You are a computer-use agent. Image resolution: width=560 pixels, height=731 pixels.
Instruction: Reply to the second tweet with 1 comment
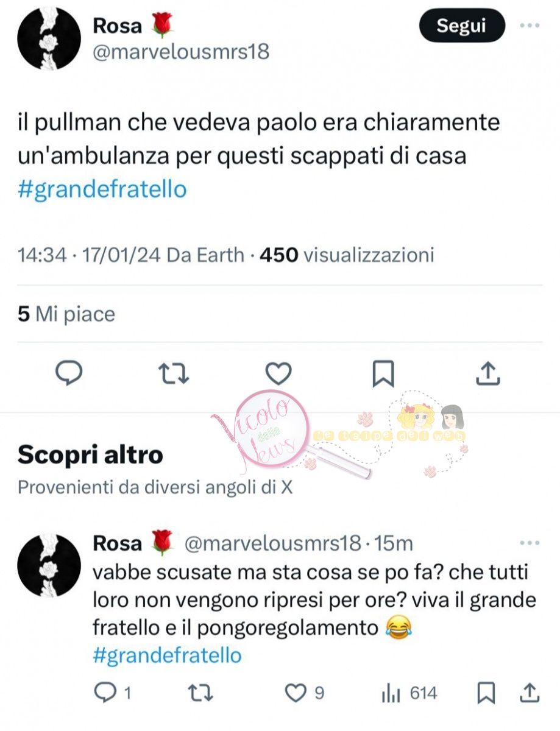point(113,693)
